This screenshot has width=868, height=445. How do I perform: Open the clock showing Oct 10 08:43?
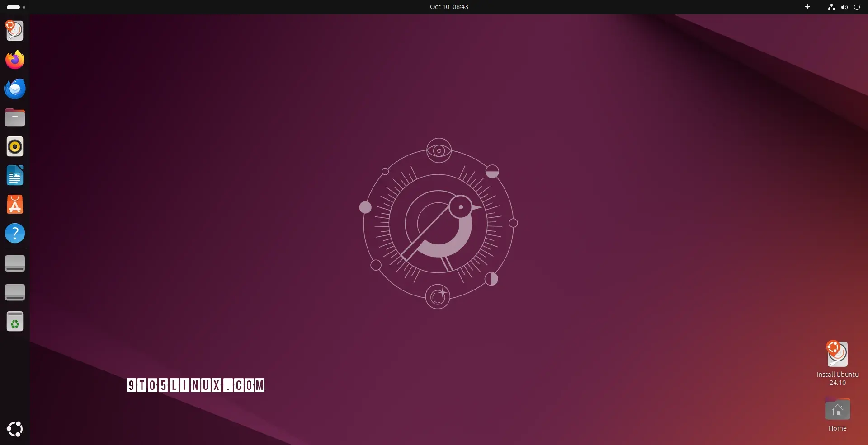tap(448, 7)
